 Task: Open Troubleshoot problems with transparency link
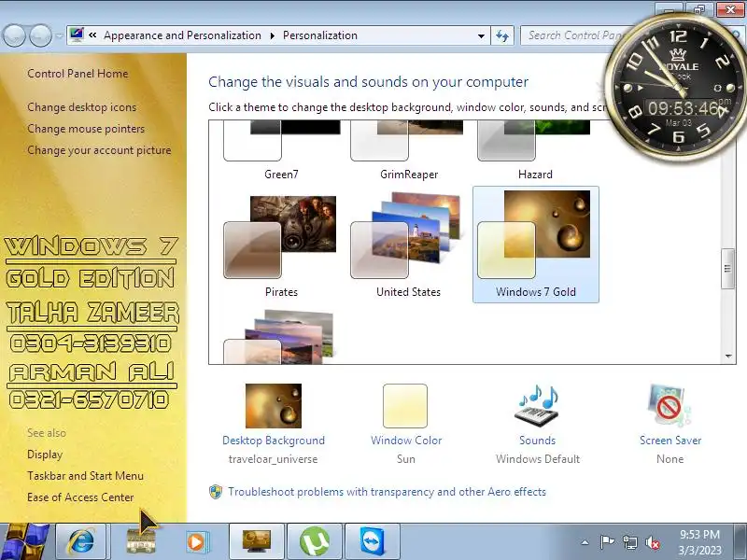[387, 492]
